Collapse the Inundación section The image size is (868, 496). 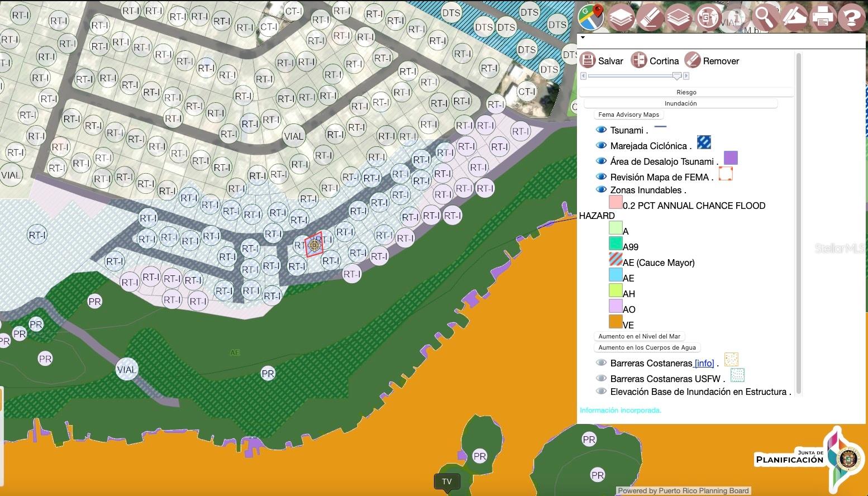click(x=680, y=103)
